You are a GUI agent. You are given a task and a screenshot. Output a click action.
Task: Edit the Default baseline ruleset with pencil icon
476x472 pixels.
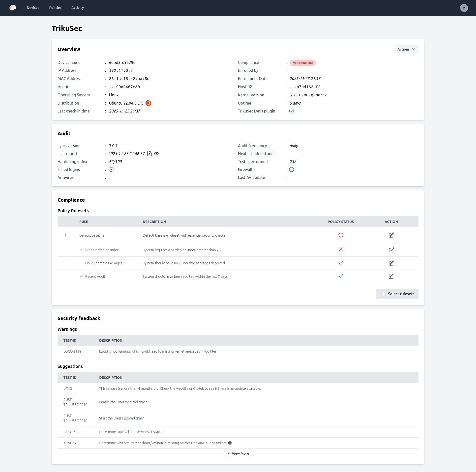(391, 235)
